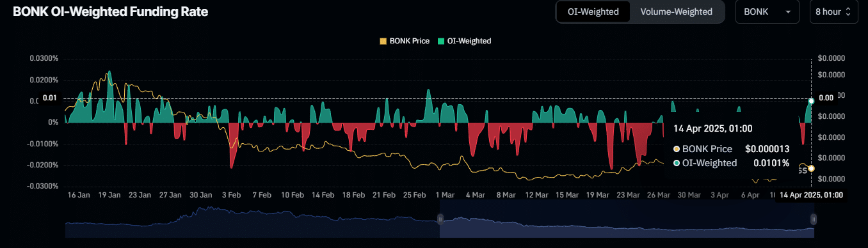
Task: Click the white funding rate marker on the right axis
Action: [x=811, y=101]
